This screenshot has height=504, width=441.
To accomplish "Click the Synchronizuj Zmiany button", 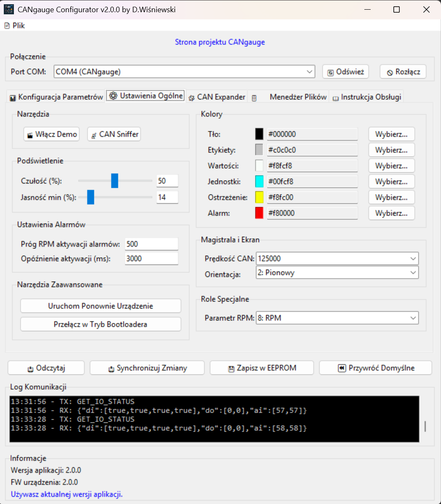I will [147, 368].
